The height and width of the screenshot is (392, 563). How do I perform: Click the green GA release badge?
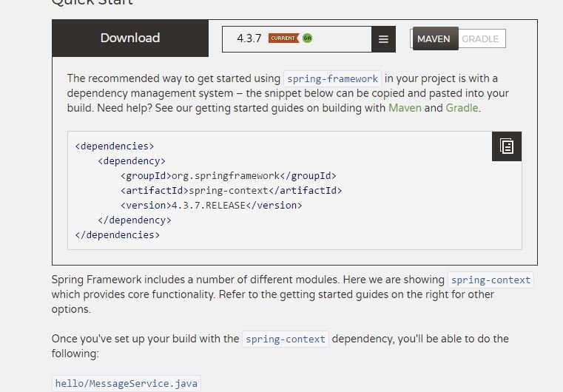(x=307, y=38)
